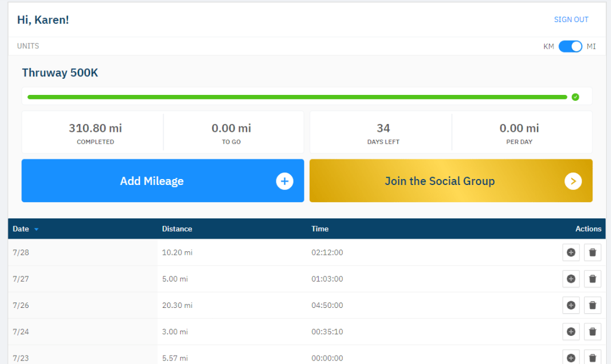Sort entries by Date column arrow
This screenshot has width=611, height=364.
click(x=36, y=229)
